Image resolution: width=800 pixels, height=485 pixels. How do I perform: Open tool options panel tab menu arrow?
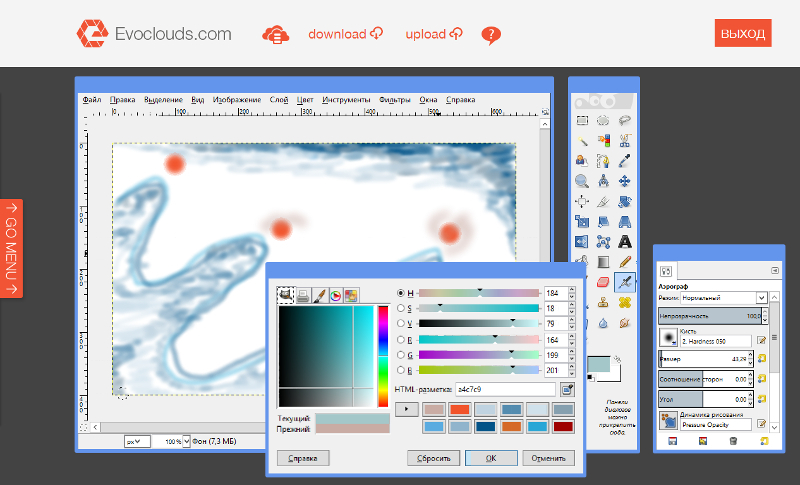[774, 270]
